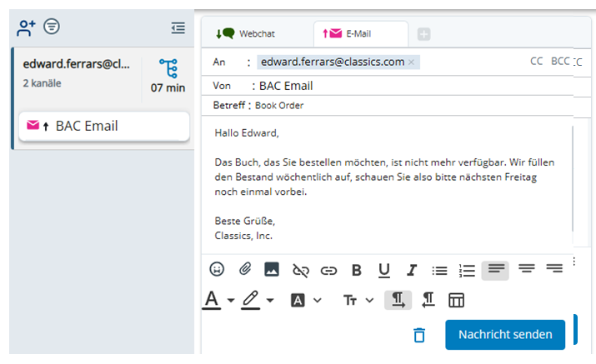
Task: Click the add contact person icon
Action: (26, 27)
